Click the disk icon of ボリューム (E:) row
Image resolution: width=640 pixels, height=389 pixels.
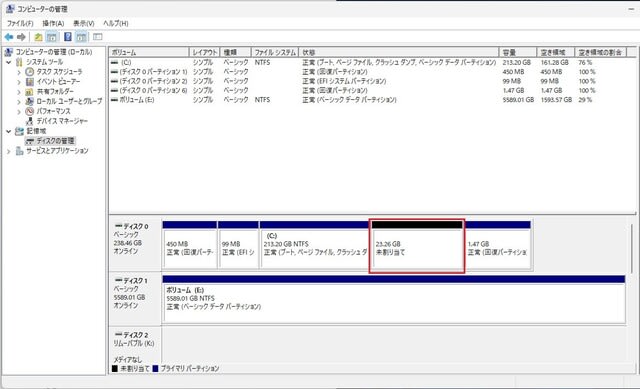click(x=114, y=100)
